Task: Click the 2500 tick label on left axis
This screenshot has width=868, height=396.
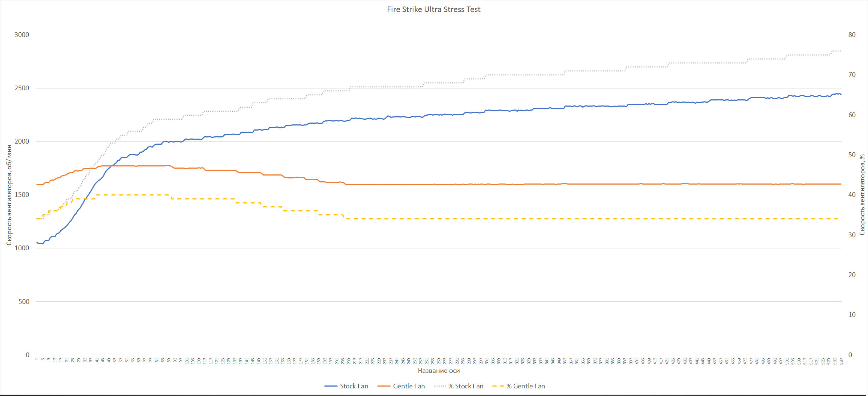Action: tap(22, 88)
